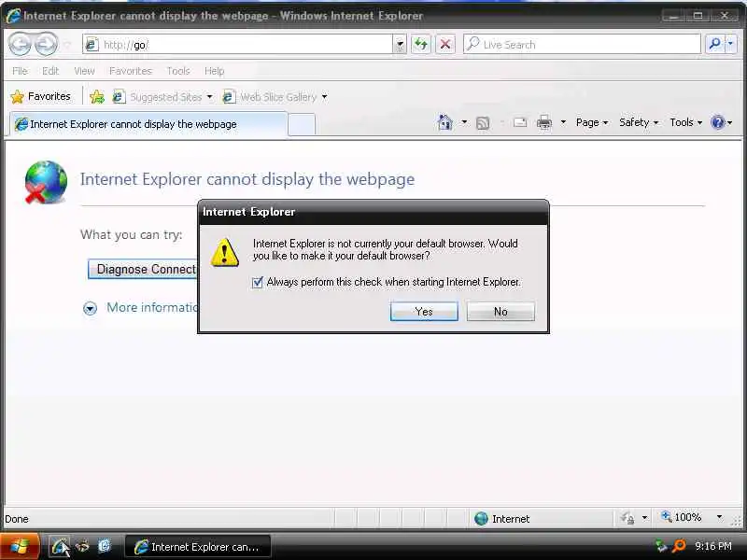
Task: Launch Internet Explorer from Quick Launch
Action: coord(60,546)
